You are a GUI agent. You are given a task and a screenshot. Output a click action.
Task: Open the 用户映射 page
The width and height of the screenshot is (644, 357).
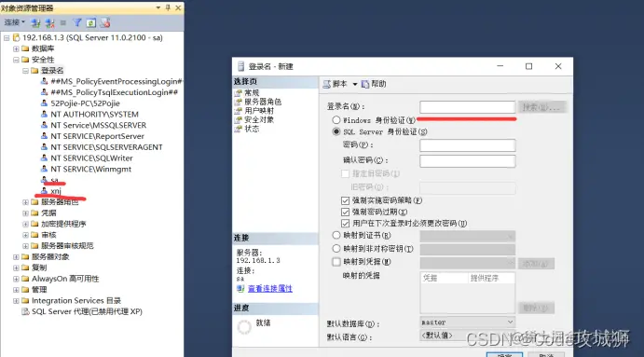[259, 111]
